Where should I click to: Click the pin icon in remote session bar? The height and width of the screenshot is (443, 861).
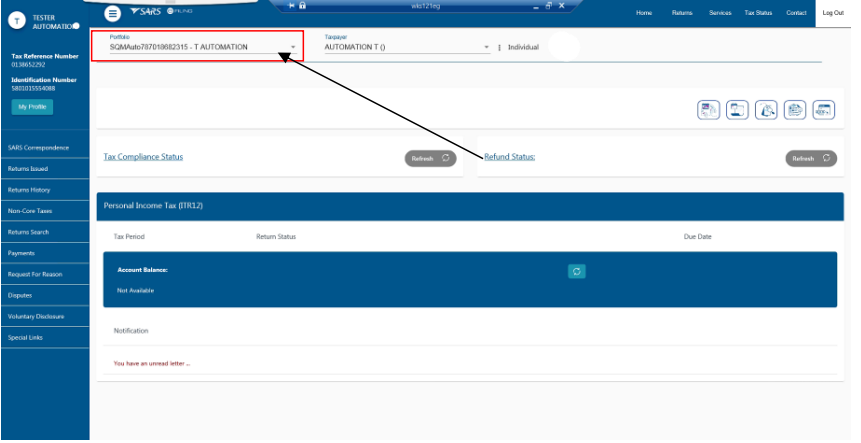291,6
